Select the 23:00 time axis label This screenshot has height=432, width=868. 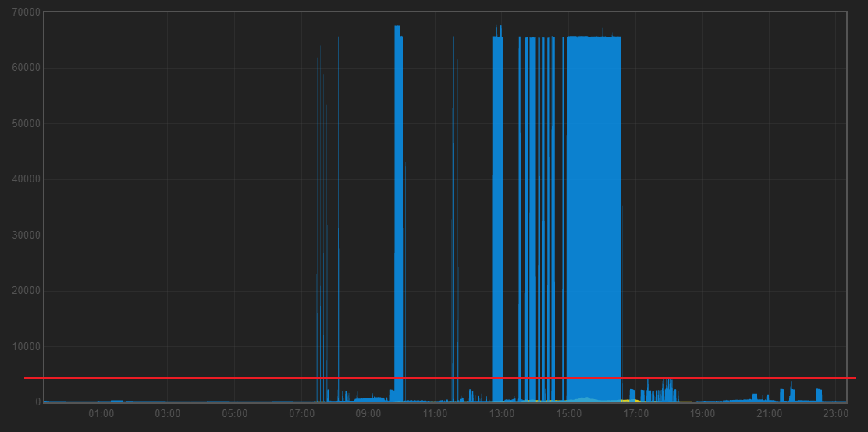click(836, 414)
